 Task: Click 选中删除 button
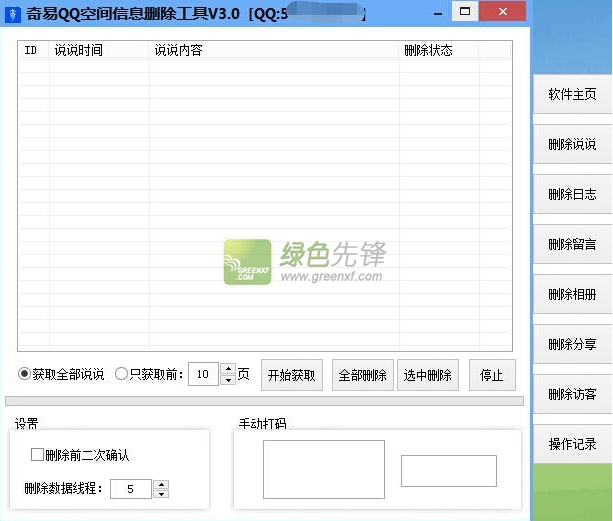[x=428, y=375]
